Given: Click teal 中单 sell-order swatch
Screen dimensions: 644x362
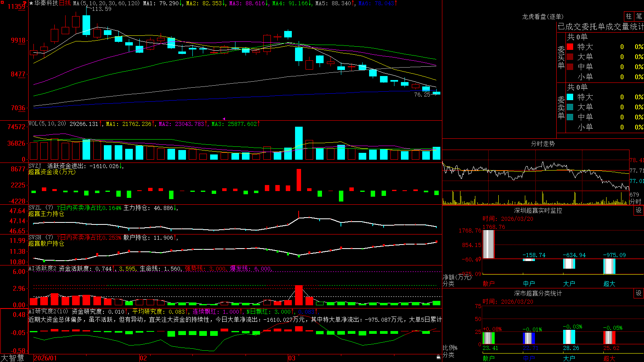Looking at the screenshot, I should point(570,117).
